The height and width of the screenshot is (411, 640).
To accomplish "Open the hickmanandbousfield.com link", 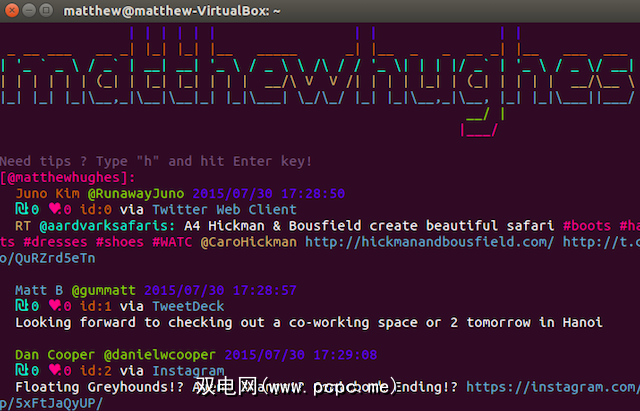I will (429, 242).
